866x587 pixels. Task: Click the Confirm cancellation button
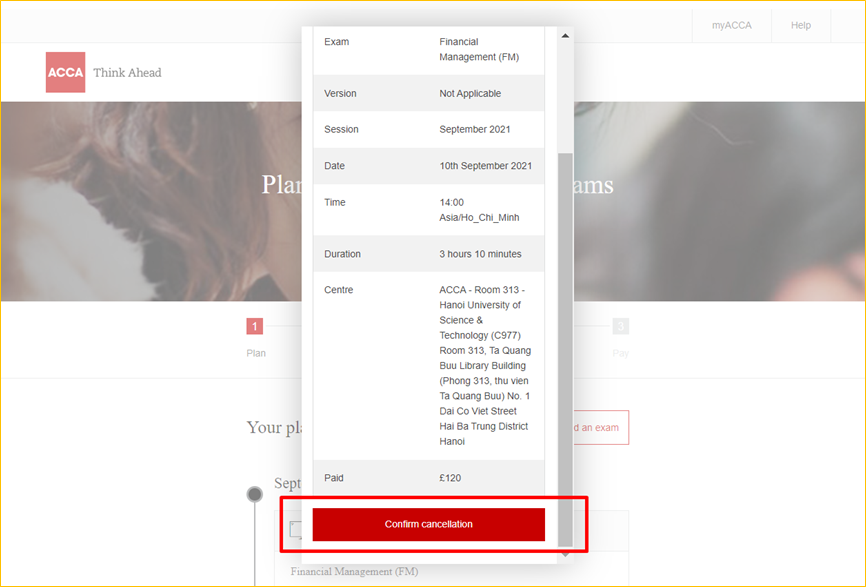click(x=429, y=524)
